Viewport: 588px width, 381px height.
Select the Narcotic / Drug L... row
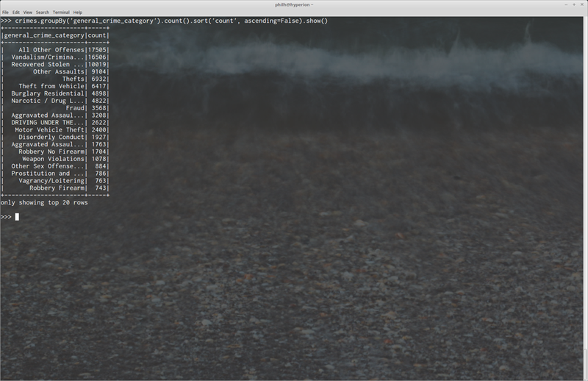[x=55, y=101]
